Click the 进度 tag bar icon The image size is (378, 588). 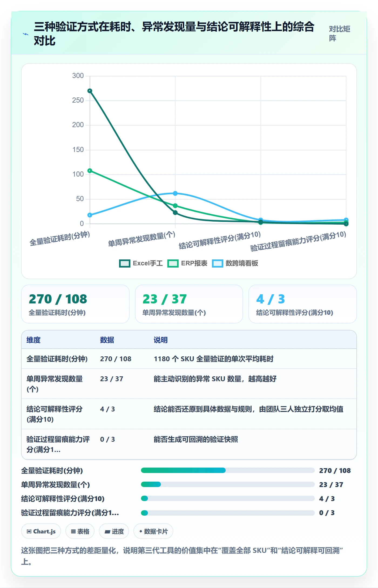(107, 532)
